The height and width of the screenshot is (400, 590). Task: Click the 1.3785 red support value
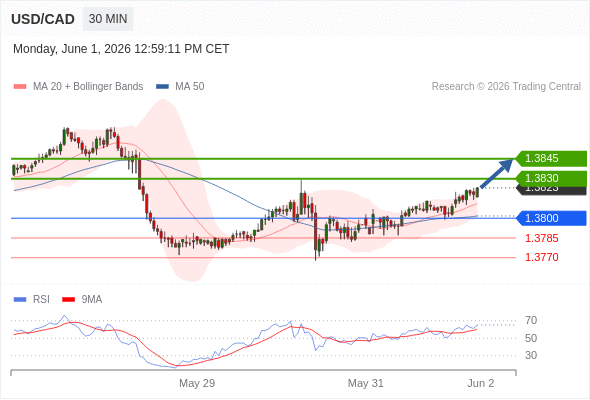coord(541,238)
